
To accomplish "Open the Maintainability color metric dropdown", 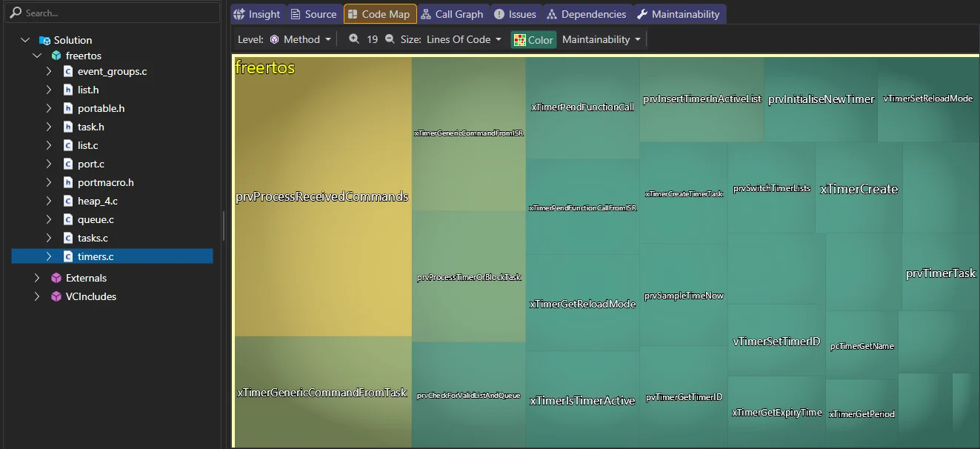I will click(601, 39).
